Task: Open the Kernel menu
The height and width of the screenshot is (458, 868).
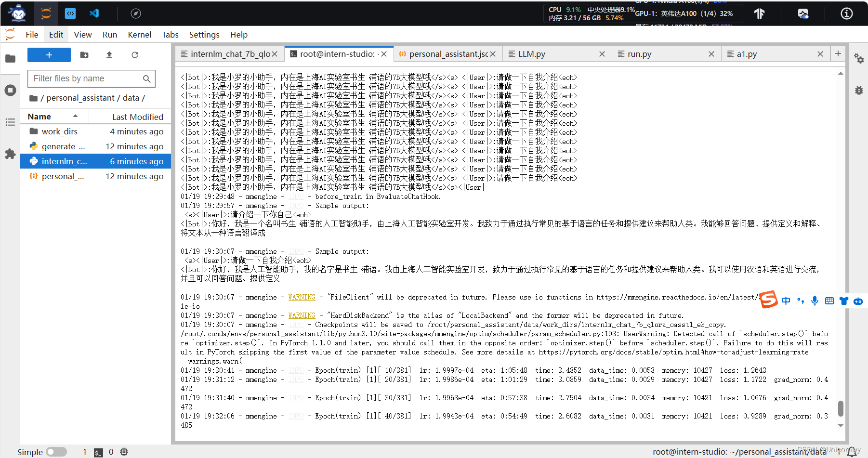Action: coord(140,35)
